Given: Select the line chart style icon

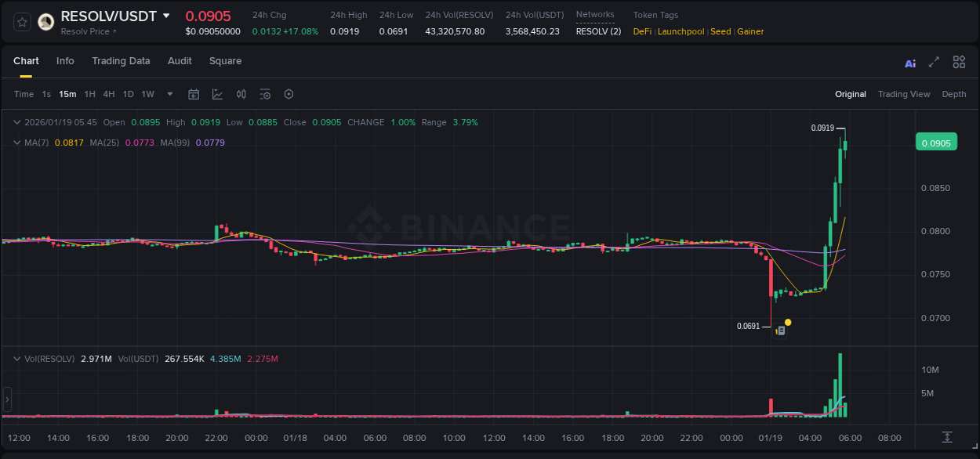Looking at the screenshot, I should pyautogui.click(x=217, y=94).
